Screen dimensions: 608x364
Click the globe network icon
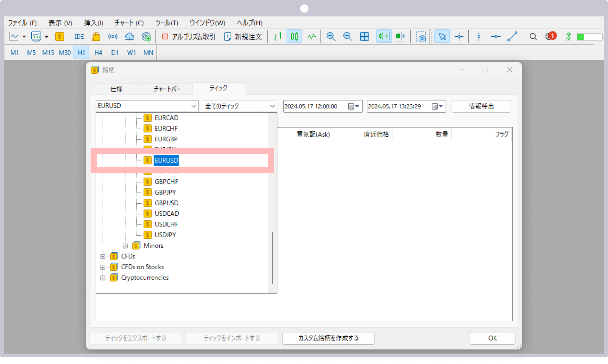click(x=146, y=37)
